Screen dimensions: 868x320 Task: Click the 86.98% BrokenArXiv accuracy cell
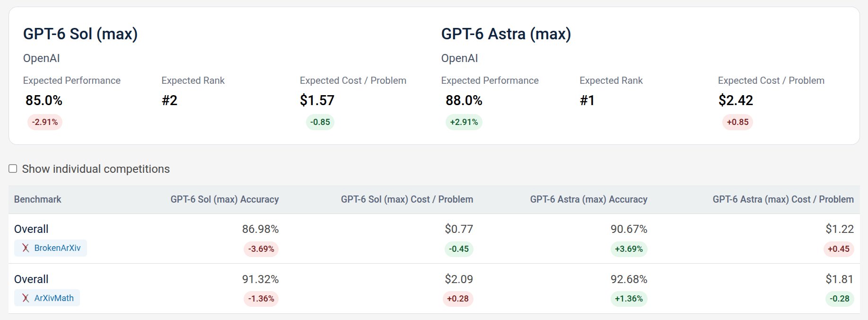260,229
